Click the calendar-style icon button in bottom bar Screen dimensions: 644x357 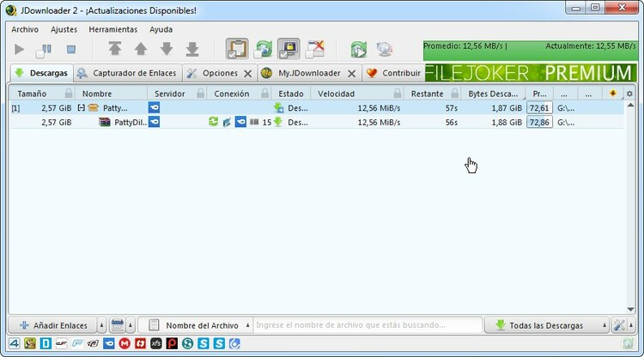coord(117,325)
